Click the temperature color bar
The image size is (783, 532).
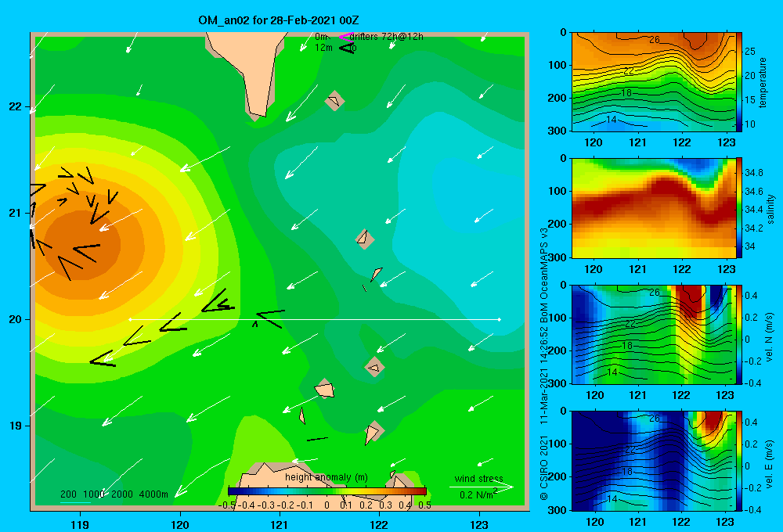coord(739,82)
